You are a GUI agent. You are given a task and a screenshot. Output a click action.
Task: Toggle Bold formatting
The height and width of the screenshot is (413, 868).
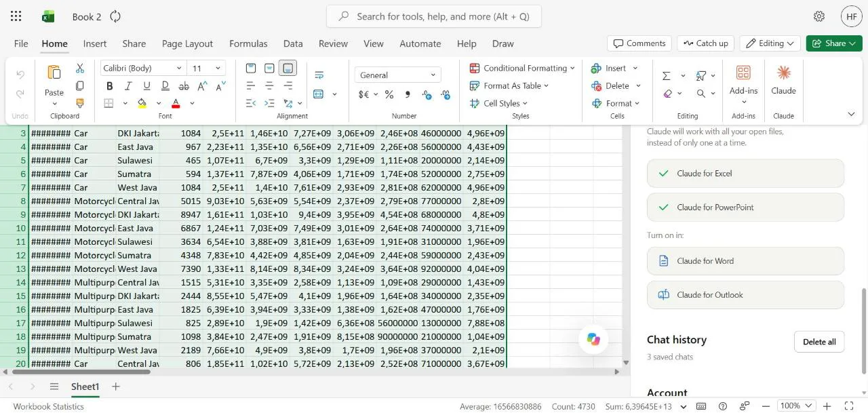pos(109,86)
